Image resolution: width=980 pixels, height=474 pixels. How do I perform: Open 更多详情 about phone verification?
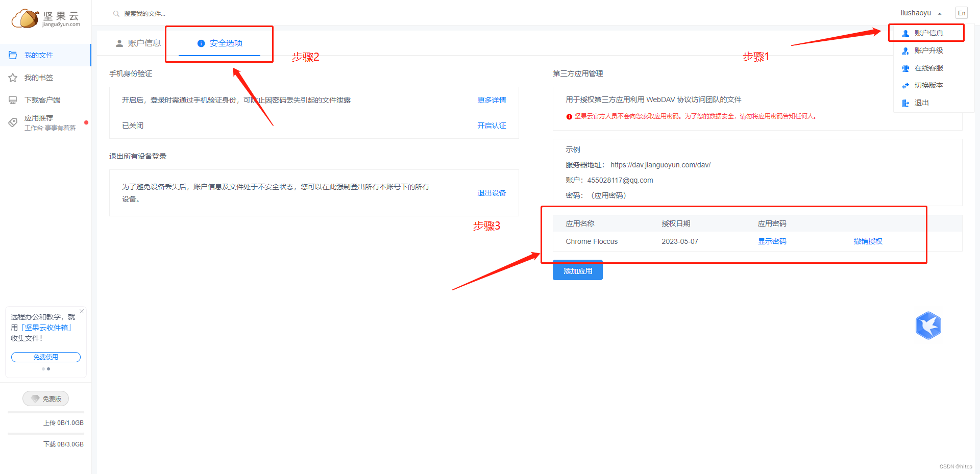492,100
